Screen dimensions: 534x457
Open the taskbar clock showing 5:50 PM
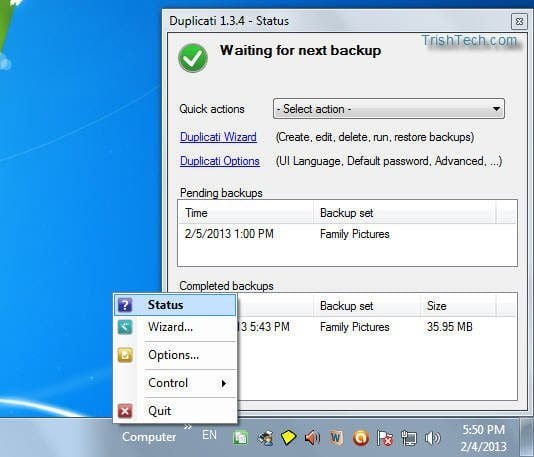click(x=484, y=438)
